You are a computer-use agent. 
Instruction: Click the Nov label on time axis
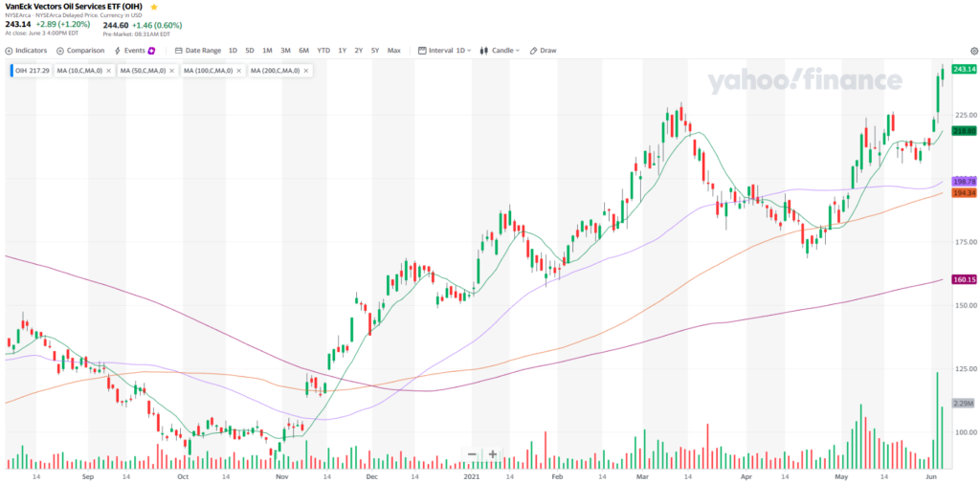pos(281,476)
